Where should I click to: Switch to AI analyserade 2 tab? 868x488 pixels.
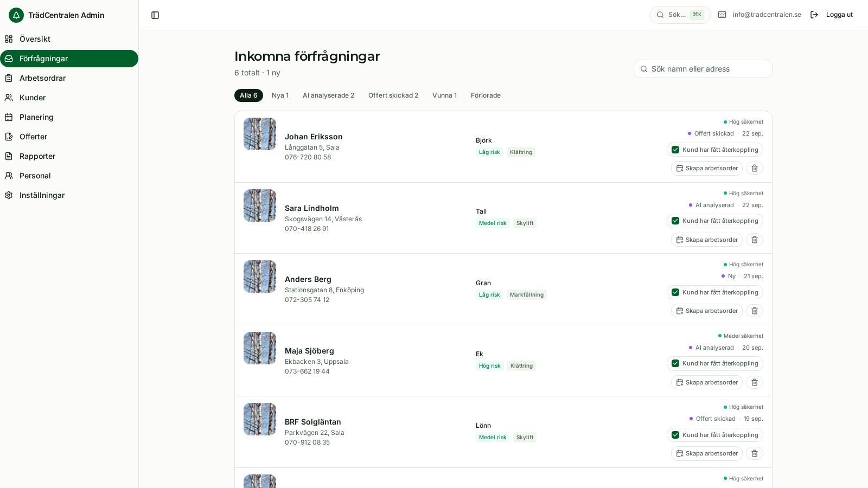[328, 95]
